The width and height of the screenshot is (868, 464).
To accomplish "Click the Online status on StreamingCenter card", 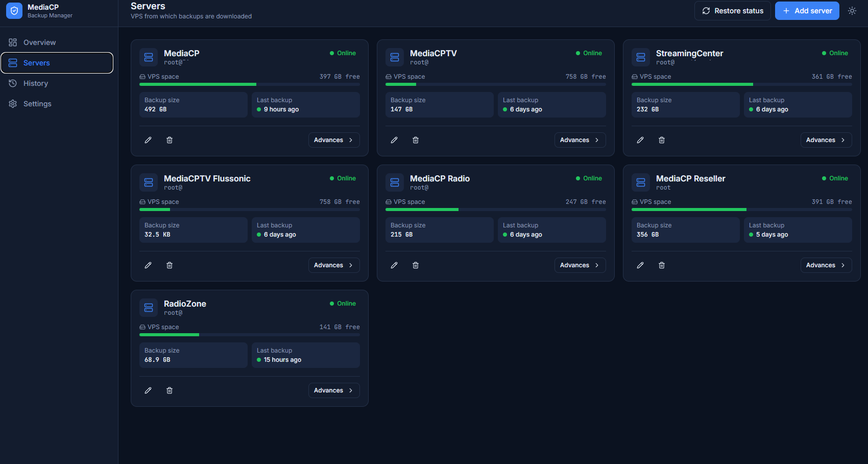I will 835,53.
